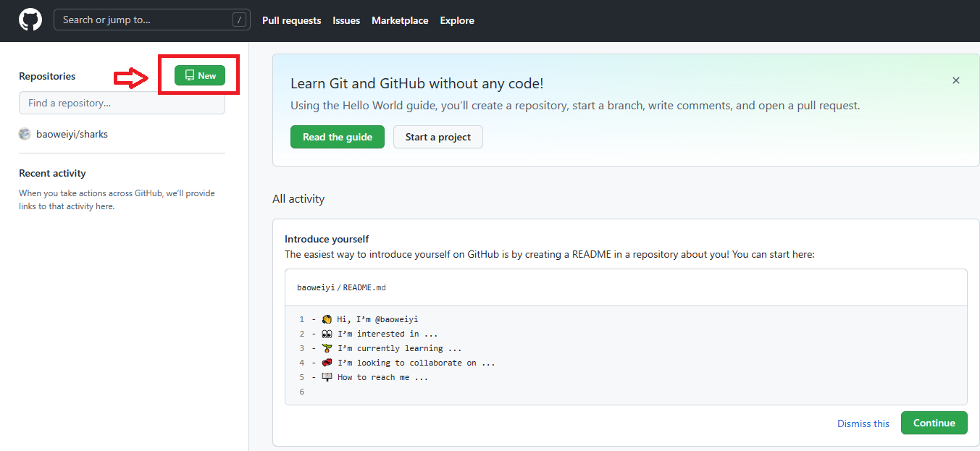Go to Marketplace in the top navigation
The image size is (980, 451).
point(400,20)
